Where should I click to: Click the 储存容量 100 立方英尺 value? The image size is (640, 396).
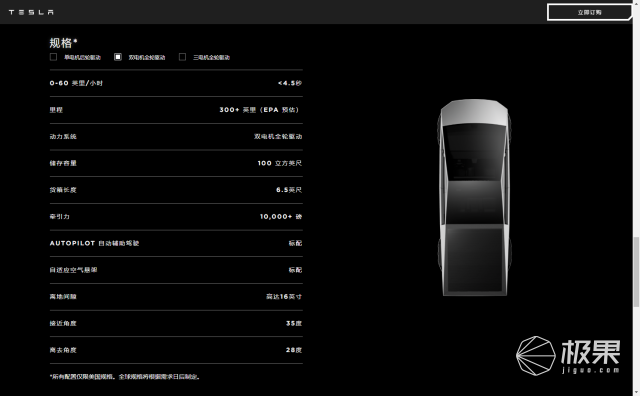[280, 163]
